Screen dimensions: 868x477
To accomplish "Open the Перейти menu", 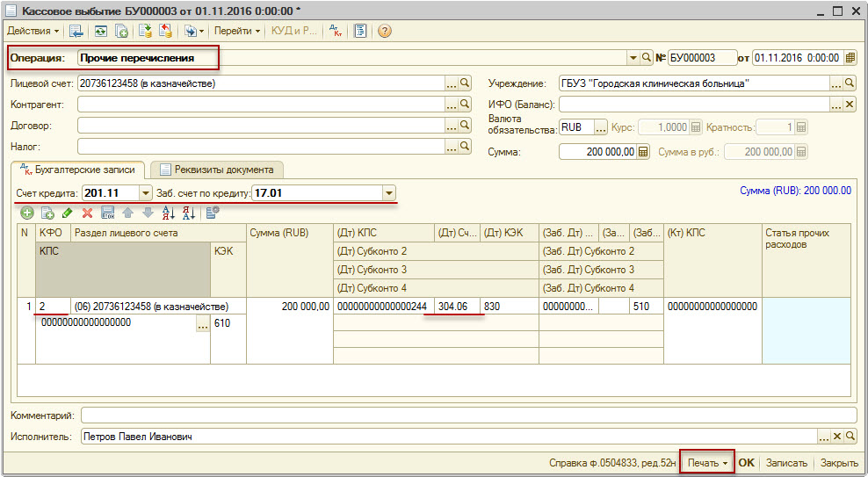I will tap(237, 31).
